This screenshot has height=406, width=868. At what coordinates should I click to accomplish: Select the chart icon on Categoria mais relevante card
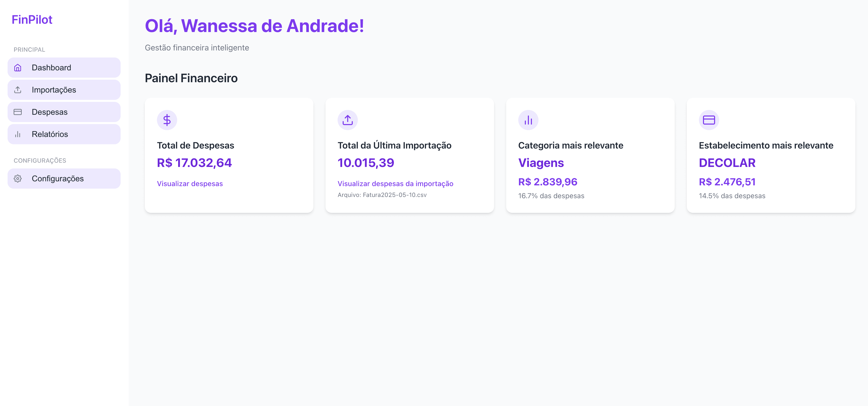pos(528,120)
